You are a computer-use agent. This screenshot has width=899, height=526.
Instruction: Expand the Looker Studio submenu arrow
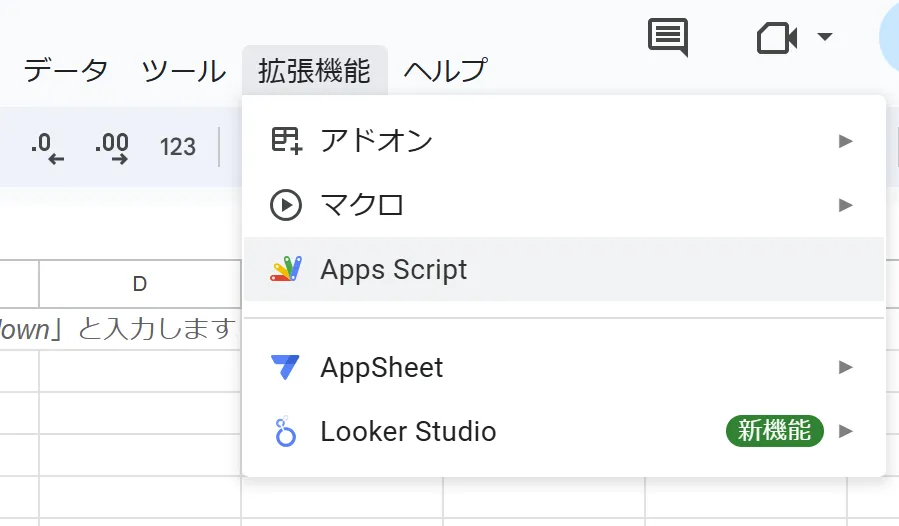point(845,431)
